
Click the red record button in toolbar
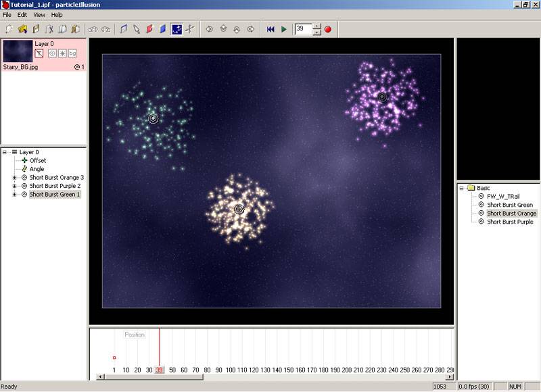pyautogui.click(x=328, y=29)
